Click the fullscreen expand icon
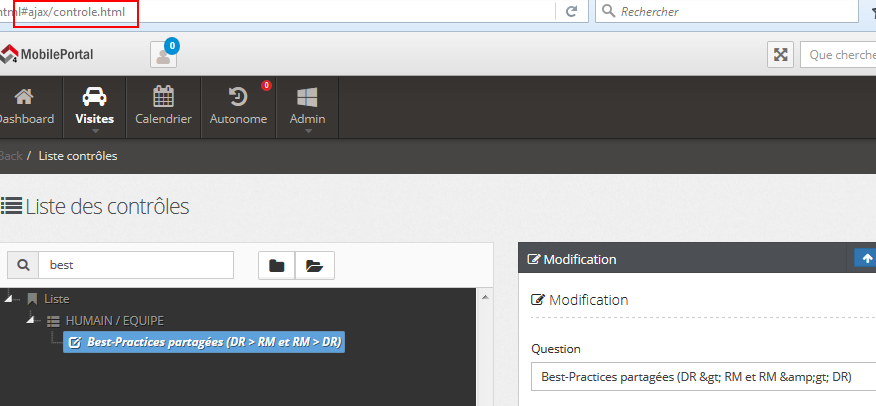The height and width of the screenshot is (406, 876). coord(780,55)
